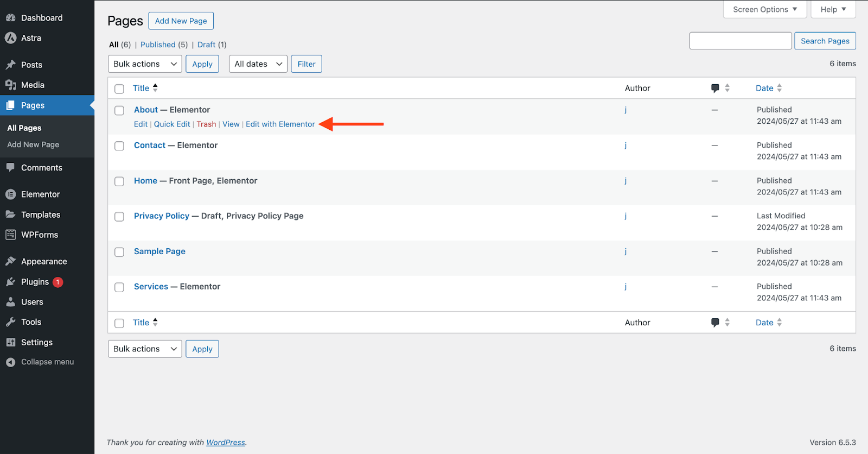Click the Users person icon
This screenshot has width=868, height=454.
(x=10, y=302)
